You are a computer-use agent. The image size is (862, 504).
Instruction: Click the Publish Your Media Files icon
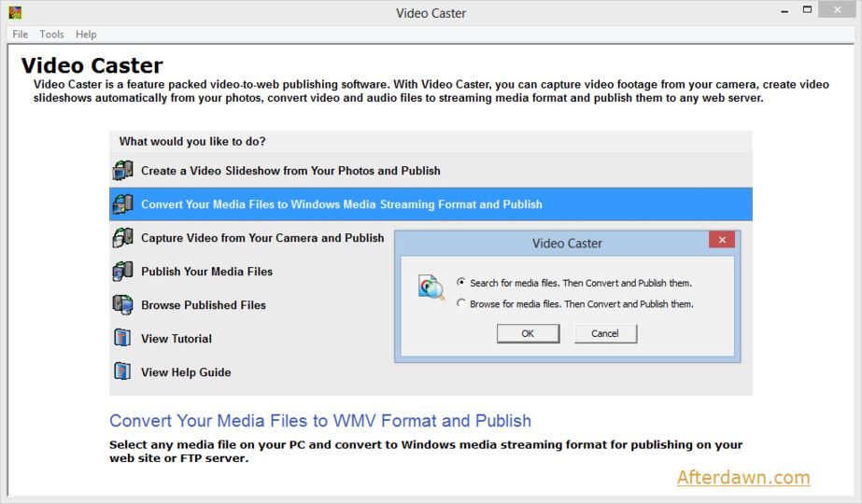click(x=122, y=272)
